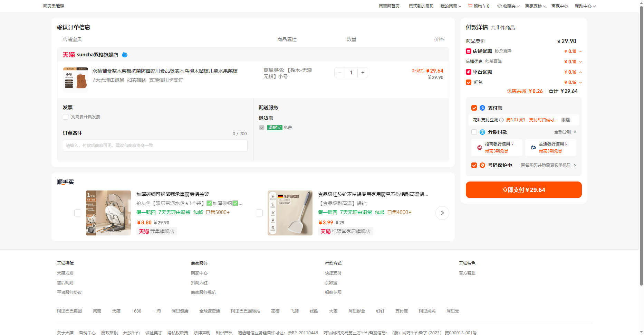Open the 蚂蚁花呗 footer link
Screen dimensions: 644x335
click(333, 292)
